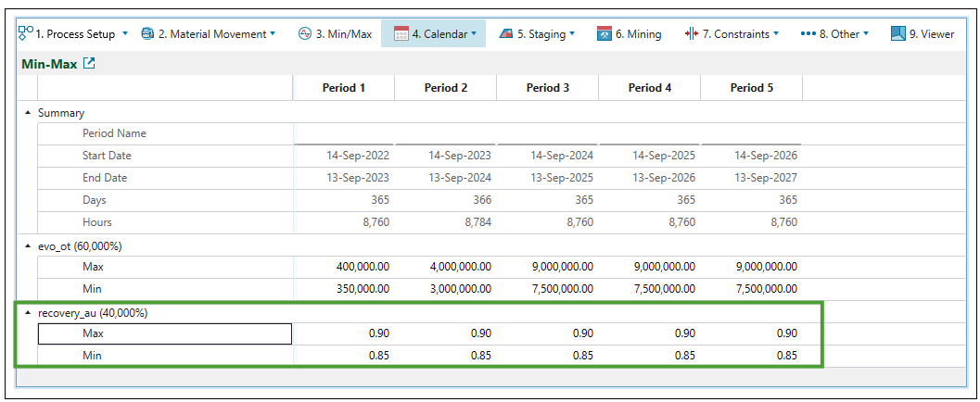
Task: Open the Process Setup dropdown arrow
Action: tap(125, 34)
